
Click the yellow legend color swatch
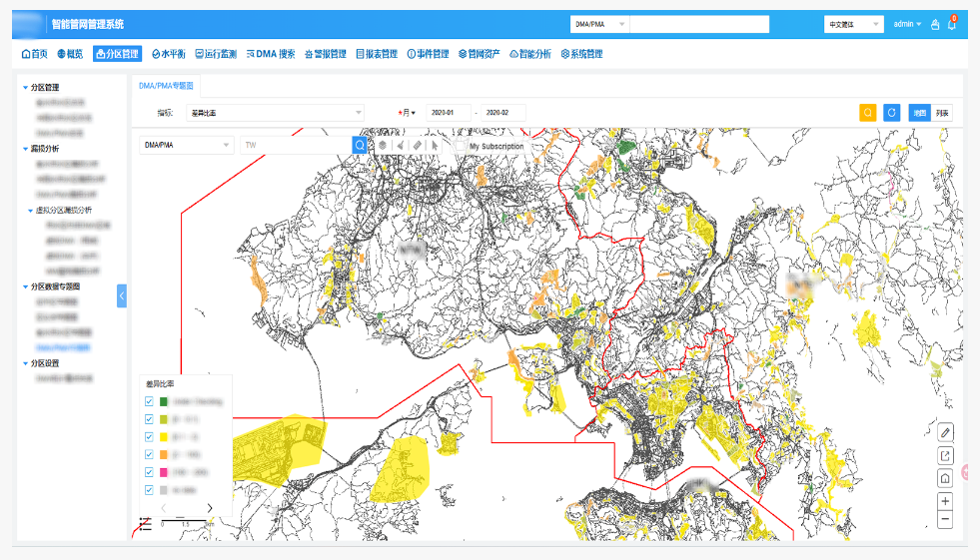(164, 437)
